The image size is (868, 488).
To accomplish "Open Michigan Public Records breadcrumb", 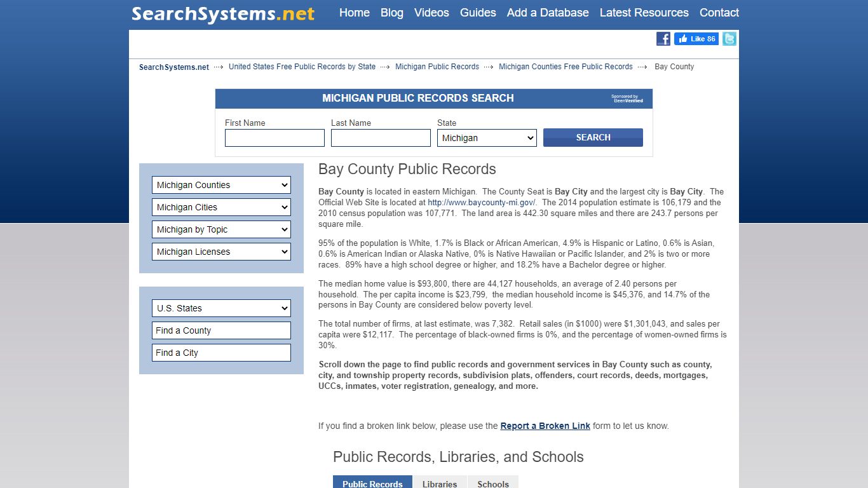I will 437,67.
